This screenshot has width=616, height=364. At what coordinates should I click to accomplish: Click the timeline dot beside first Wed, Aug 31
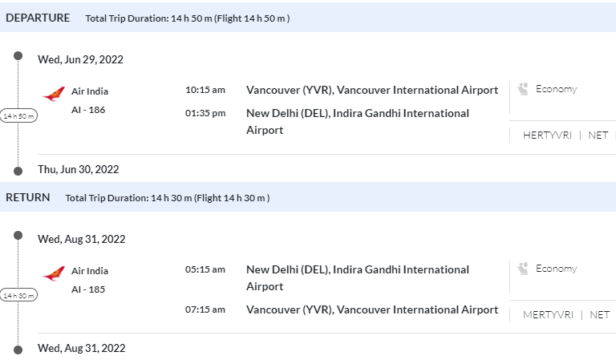18,236
